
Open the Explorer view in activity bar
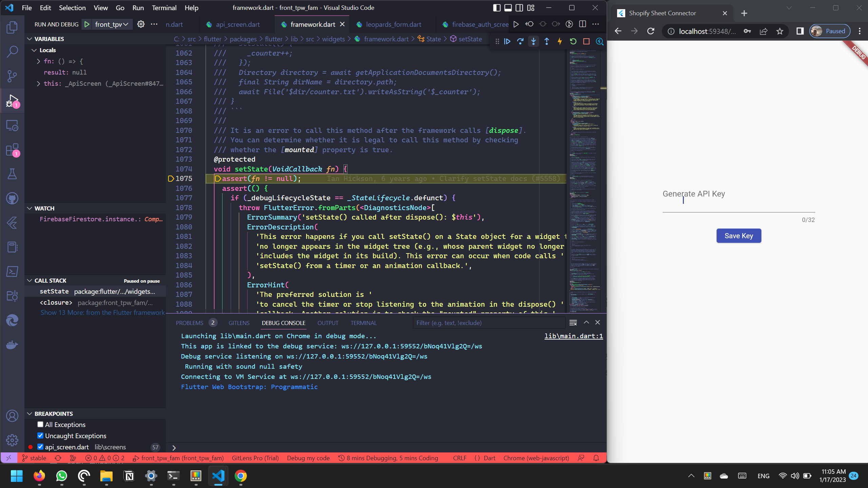coord(12,27)
